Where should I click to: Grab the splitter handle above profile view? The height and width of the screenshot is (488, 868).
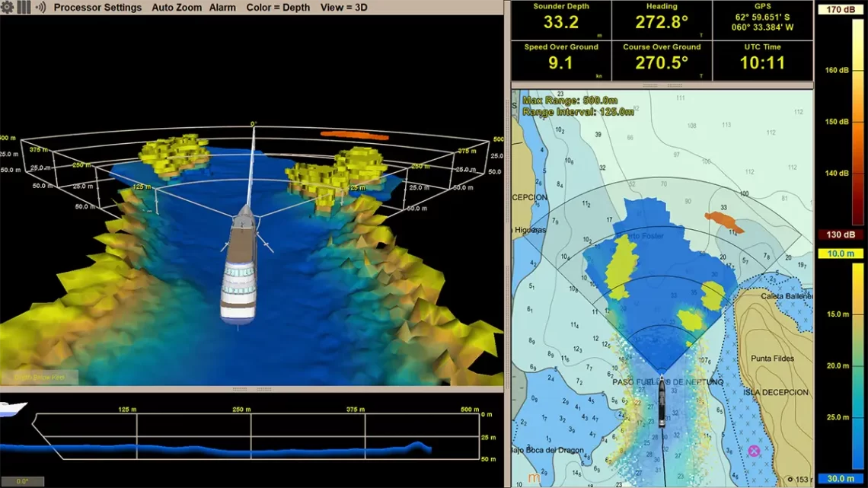[252, 390]
